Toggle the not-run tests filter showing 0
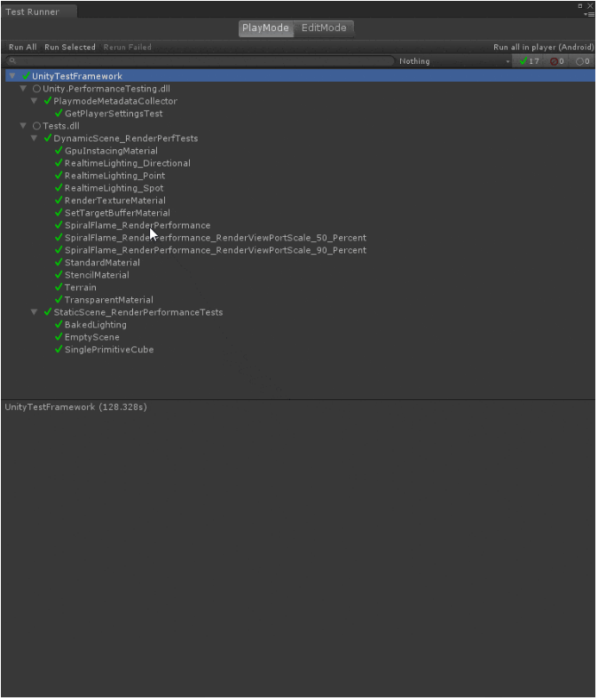598x700 pixels. point(583,61)
